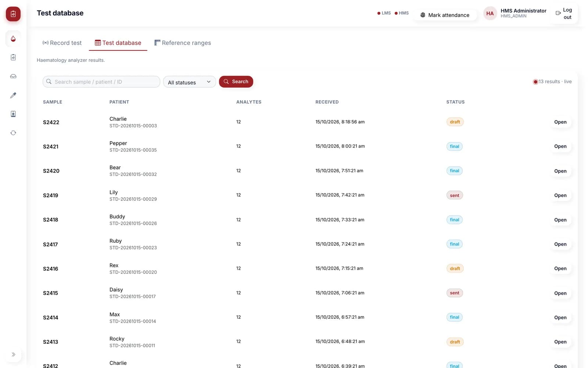
Task: Open sample S2413 for Rocky
Action: coord(560,342)
